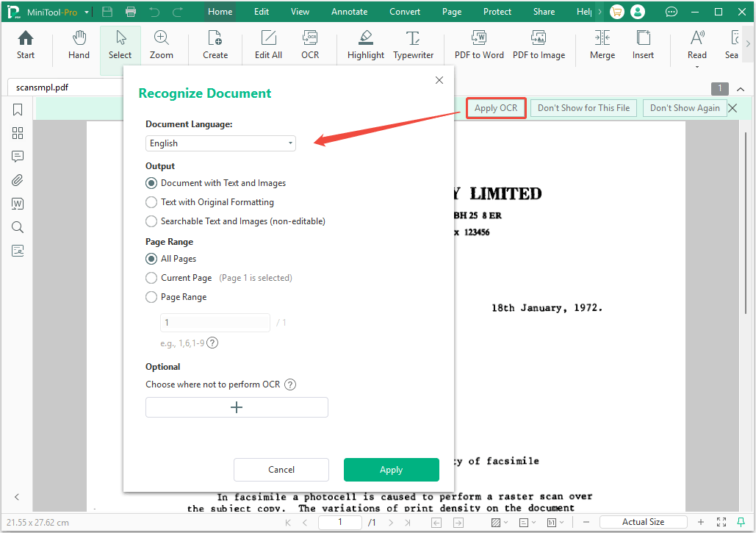Choose the 'Current Page' page range option
Screen dimensions: 756x533
(x=151, y=277)
